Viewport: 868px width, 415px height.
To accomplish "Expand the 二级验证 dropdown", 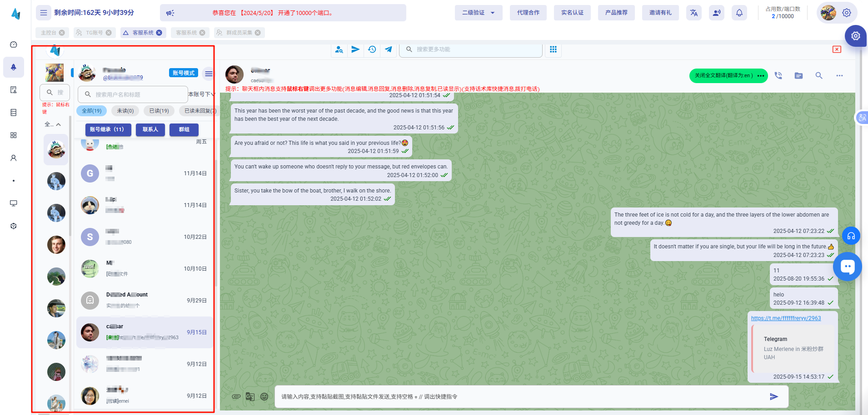I will coord(478,13).
